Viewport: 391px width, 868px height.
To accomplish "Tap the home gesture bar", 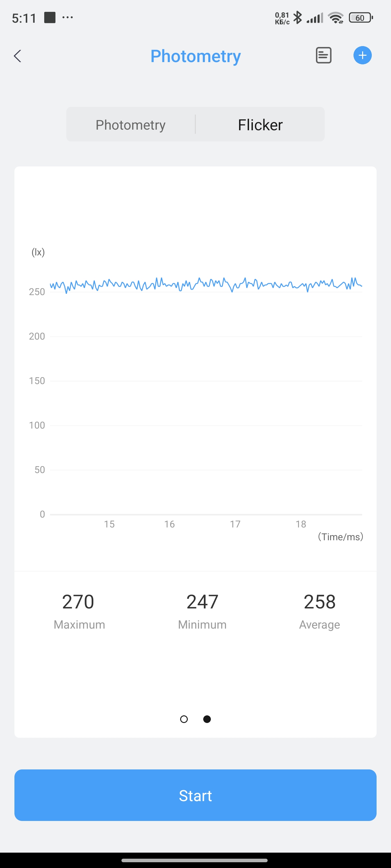I will [195, 860].
